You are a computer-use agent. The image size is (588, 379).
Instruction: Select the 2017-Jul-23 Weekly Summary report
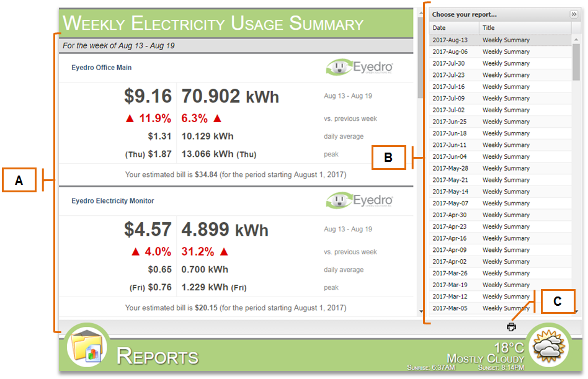[501, 74]
